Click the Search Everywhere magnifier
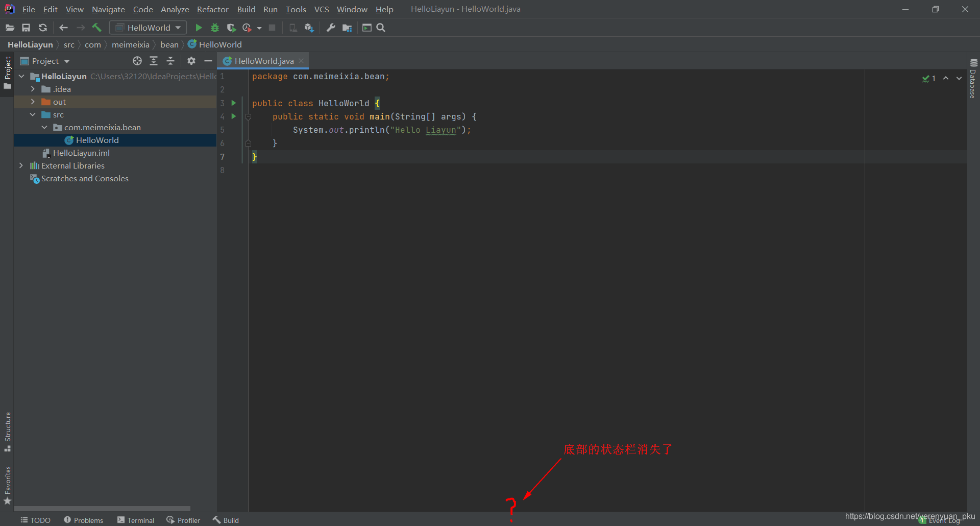Image resolution: width=980 pixels, height=526 pixels. [381, 28]
